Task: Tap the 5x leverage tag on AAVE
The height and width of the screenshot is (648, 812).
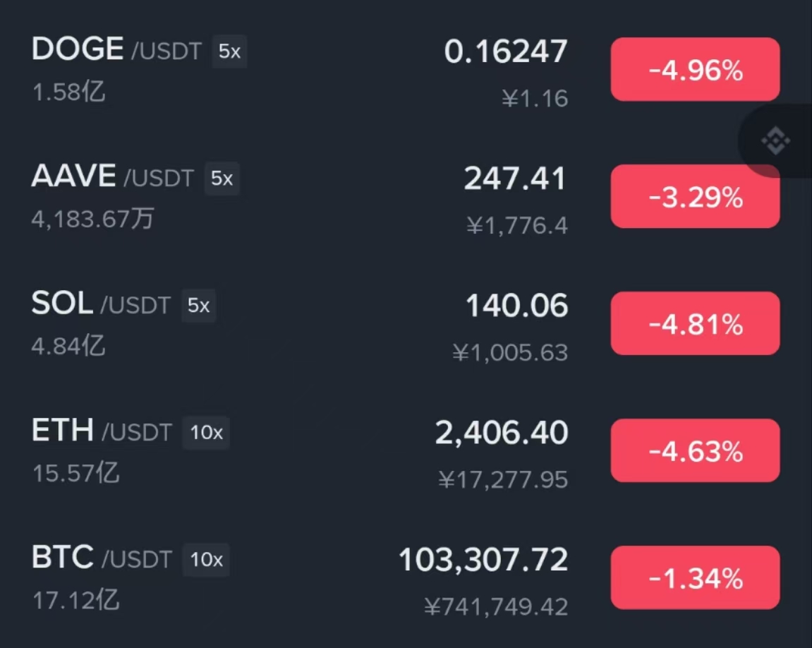Action: click(222, 178)
